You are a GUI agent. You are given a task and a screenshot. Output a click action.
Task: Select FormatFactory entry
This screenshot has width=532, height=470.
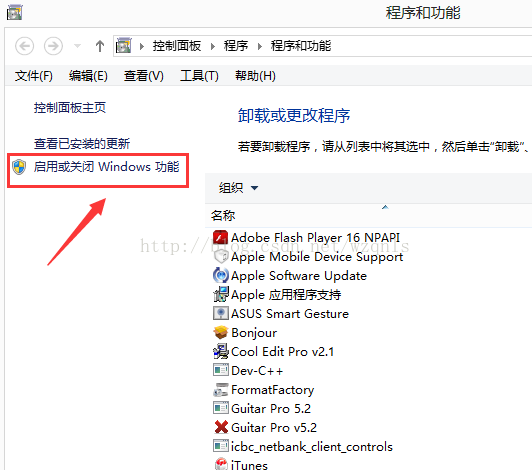tap(272, 390)
